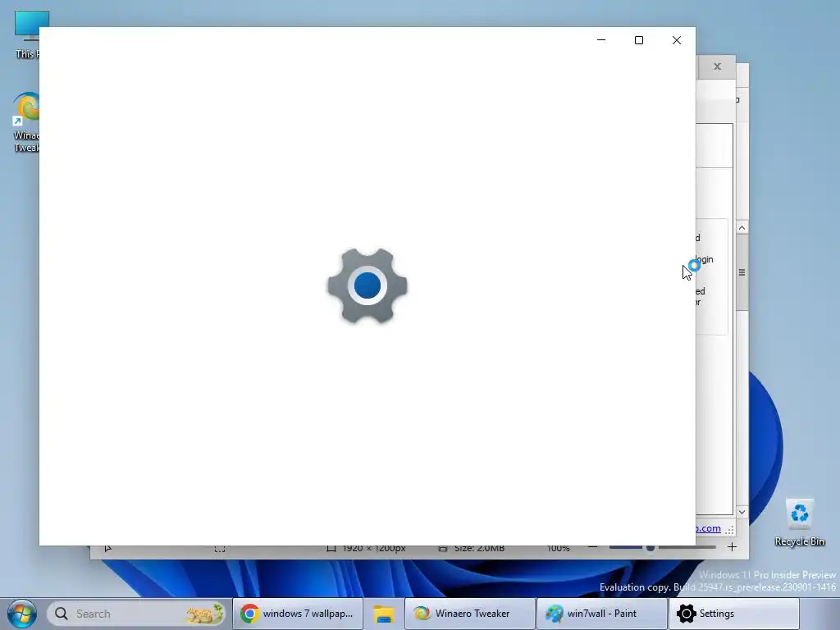Click the 100% zoom level in Paint
840x630 pixels.
558,548
